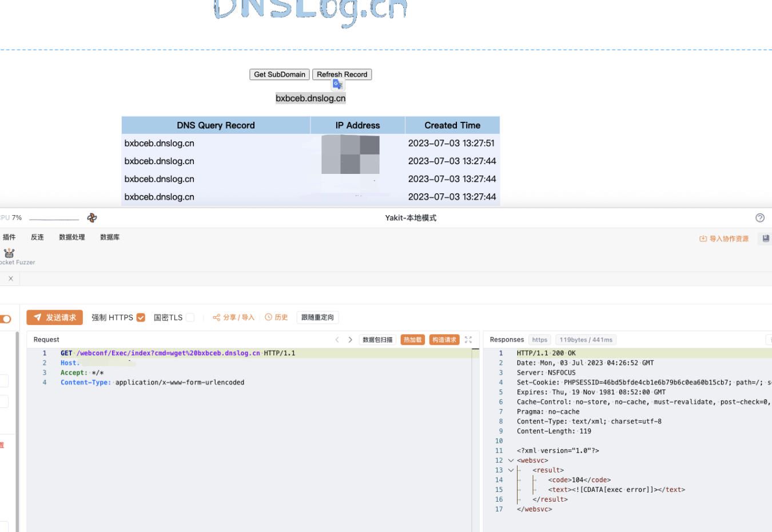Click the translate icon below Refresh Record
This screenshot has width=772, height=532.
338,85
